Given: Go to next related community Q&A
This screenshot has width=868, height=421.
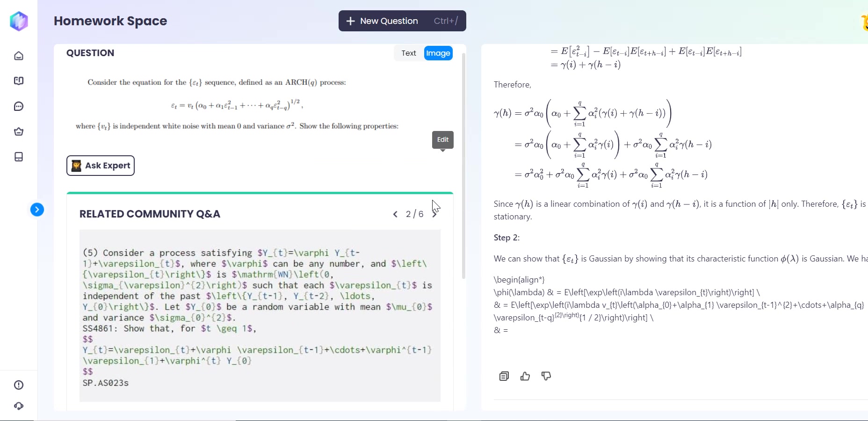Looking at the screenshot, I should (435, 214).
